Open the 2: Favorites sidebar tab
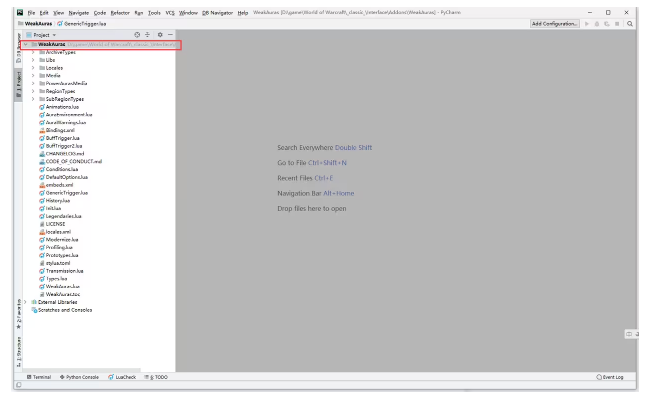The height and width of the screenshot is (398, 655). (x=18, y=314)
